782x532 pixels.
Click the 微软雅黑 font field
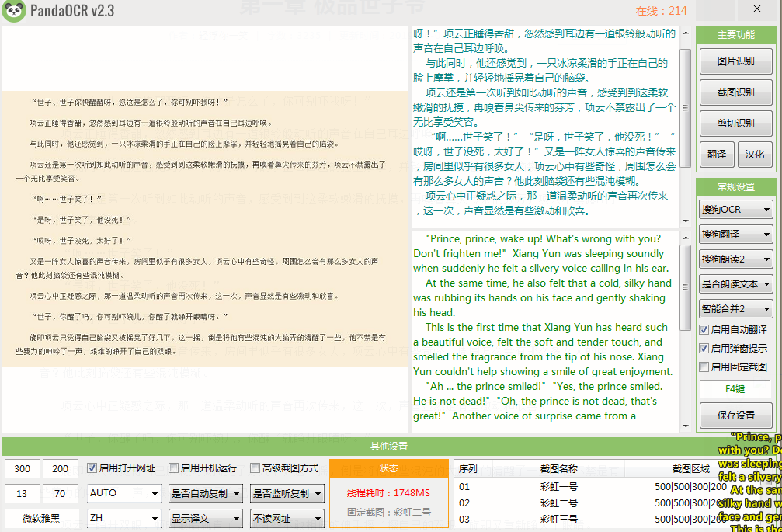coord(41,519)
